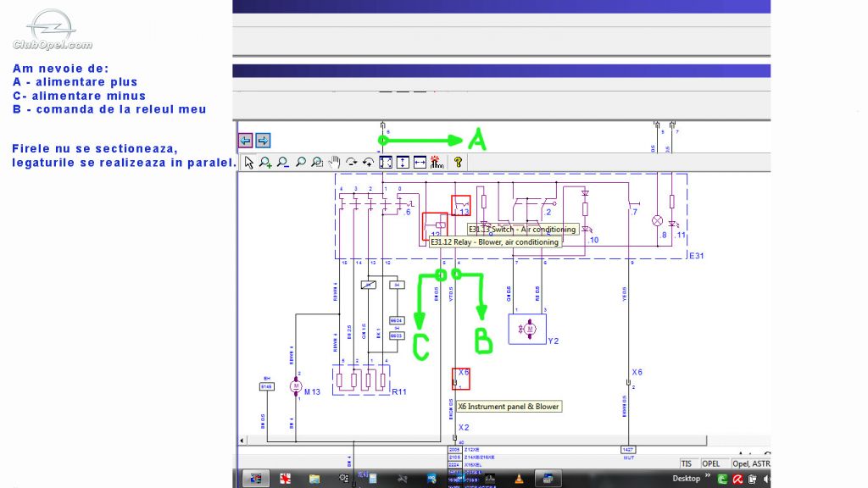Click the 1427 box at diagram bottom
Screen dimensions: 868x488
628,450
